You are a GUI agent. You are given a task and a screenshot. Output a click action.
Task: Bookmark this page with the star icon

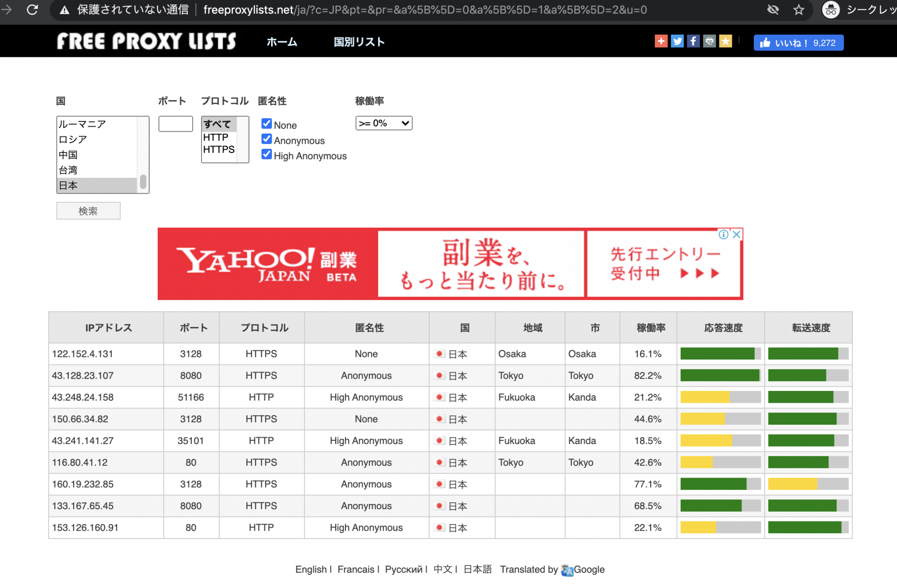point(798,10)
